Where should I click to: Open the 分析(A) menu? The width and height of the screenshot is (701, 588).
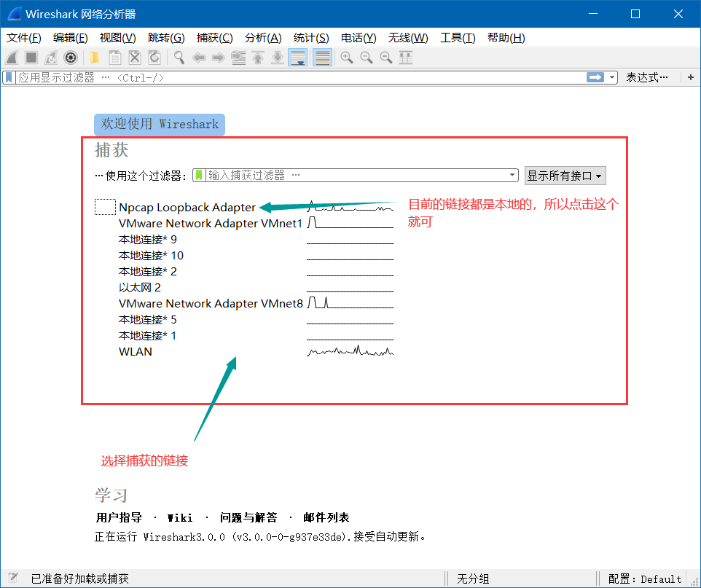263,38
